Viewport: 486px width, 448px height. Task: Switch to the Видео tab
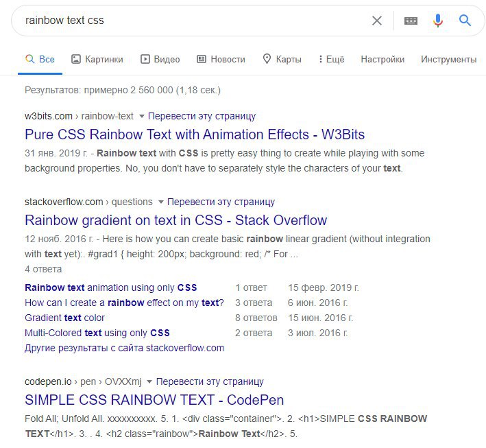point(160,59)
